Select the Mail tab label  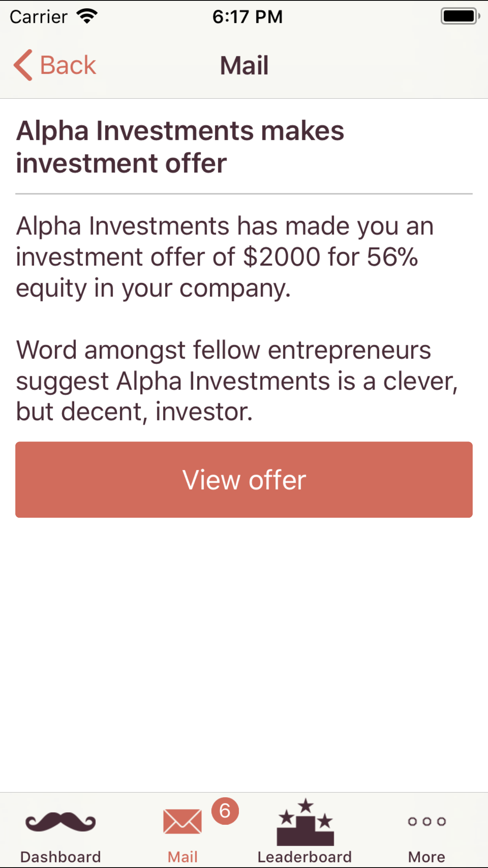pos(182,857)
